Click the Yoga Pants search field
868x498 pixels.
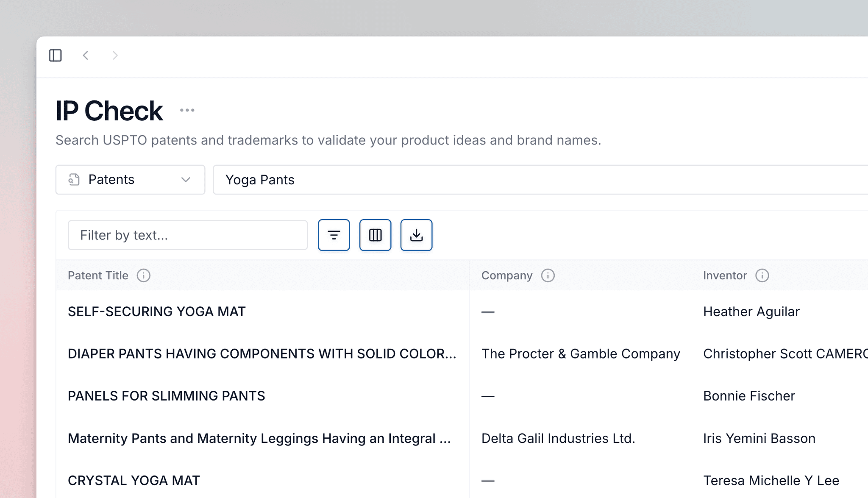click(540, 180)
